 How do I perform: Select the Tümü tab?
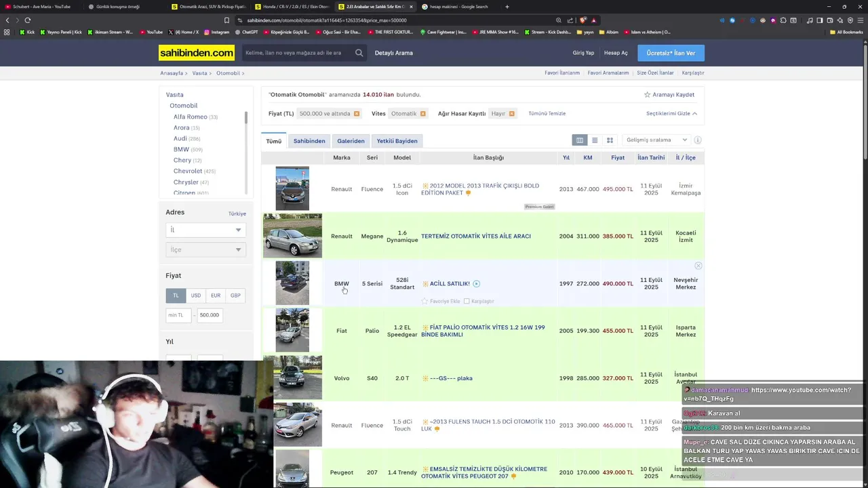click(273, 141)
